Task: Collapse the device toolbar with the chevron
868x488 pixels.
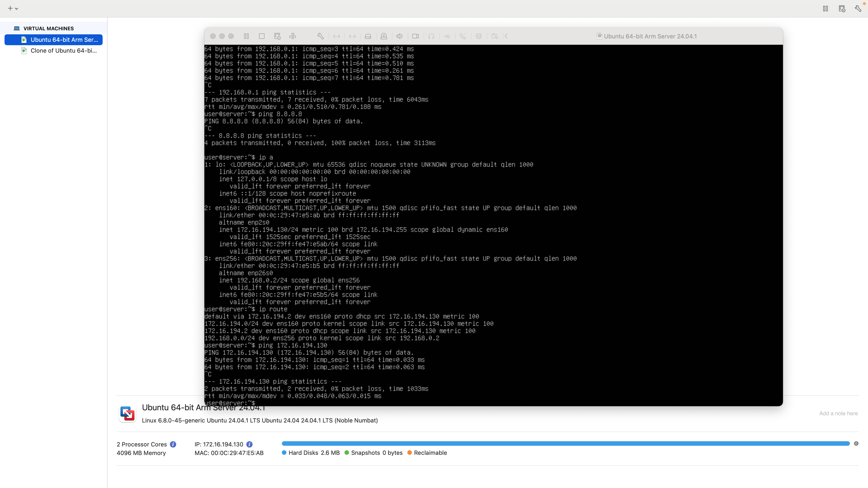Action: coord(506,36)
